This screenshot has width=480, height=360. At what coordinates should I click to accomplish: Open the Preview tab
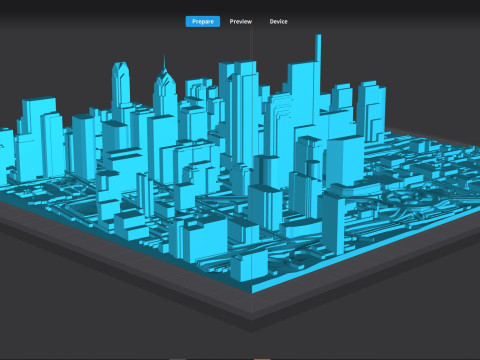[x=241, y=21]
